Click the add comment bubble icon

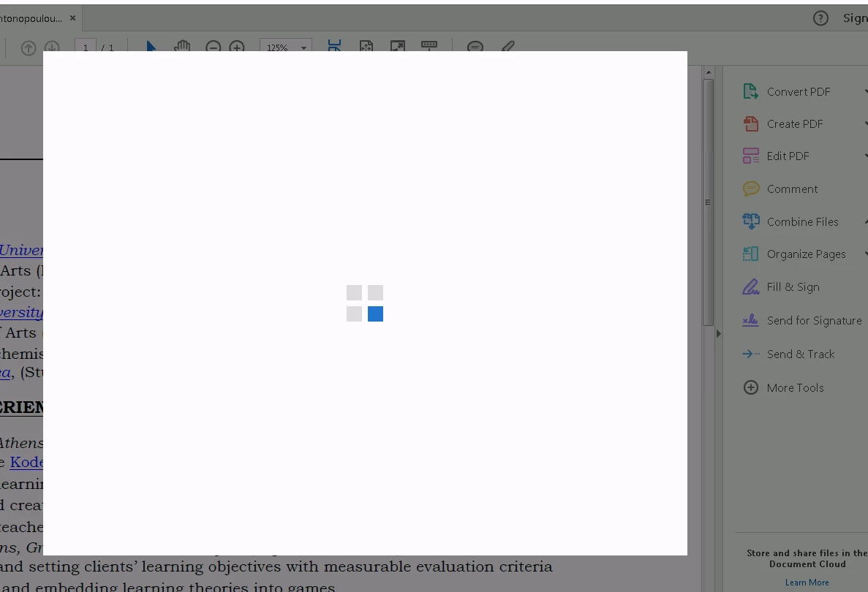[x=475, y=47]
